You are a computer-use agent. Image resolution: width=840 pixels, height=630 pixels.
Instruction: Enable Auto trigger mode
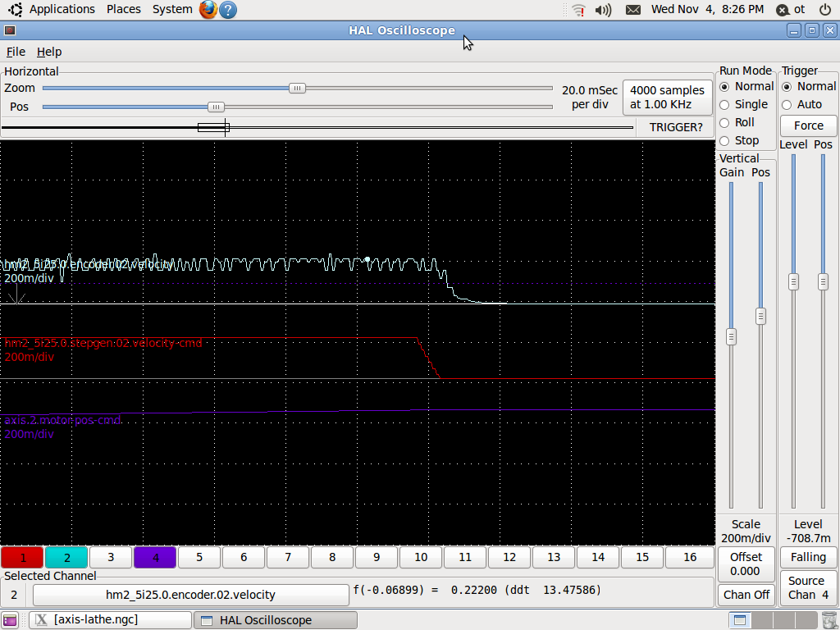(x=787, y=104)
